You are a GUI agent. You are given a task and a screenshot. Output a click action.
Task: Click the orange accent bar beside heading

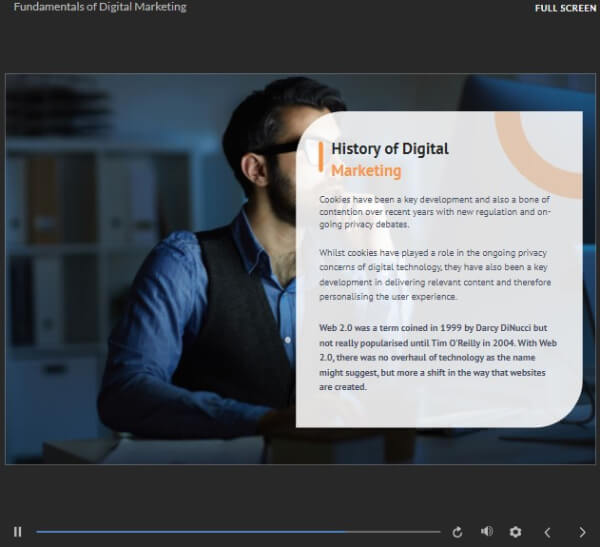321,157
